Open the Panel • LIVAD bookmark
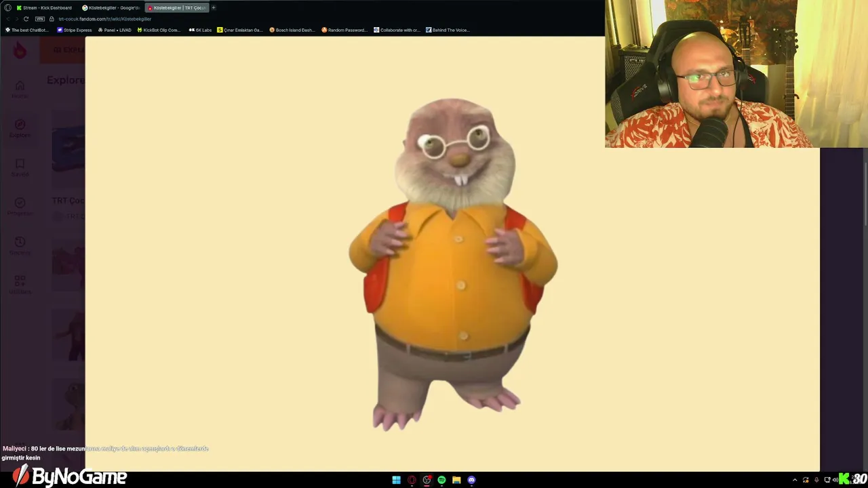The width and height of the screenshot is (868, 488). (115, 30)
